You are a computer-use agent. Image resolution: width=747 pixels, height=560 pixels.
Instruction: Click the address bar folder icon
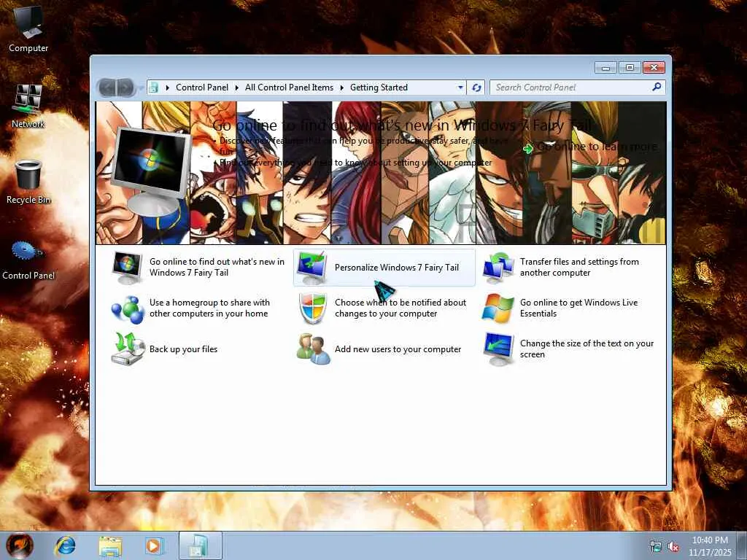pos(153,87)
